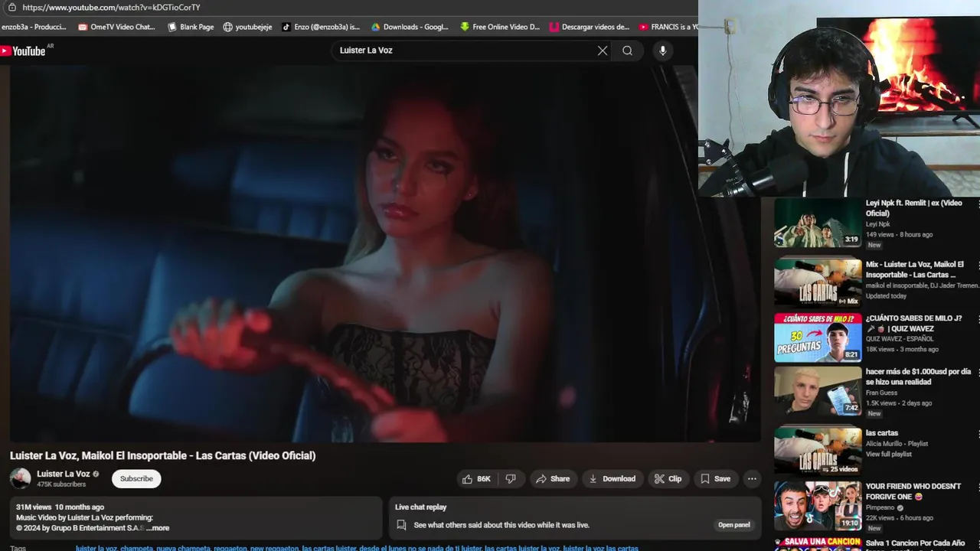Open the OmeTV Video Chat bookmark
980x551 pixels.
coord(116,27)
